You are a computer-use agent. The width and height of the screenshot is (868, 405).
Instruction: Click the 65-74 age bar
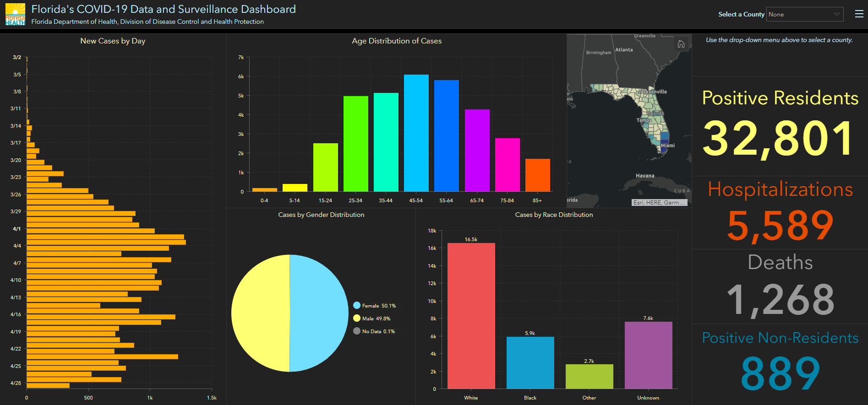[x=477, y=150]
